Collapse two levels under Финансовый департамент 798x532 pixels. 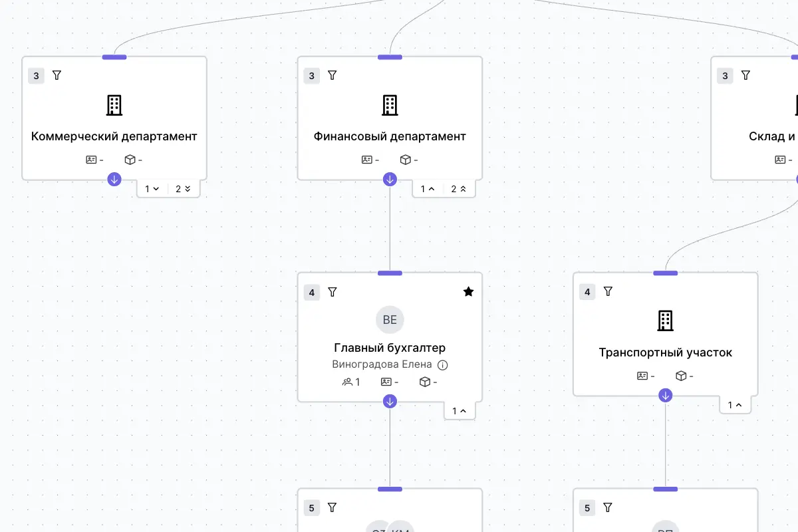pos(459,189)
